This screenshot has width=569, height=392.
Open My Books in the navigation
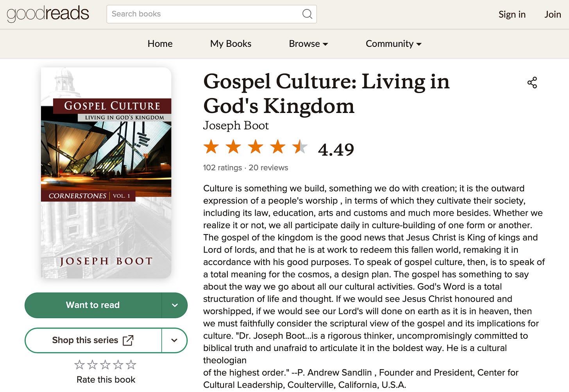click(x=231, y=44)
